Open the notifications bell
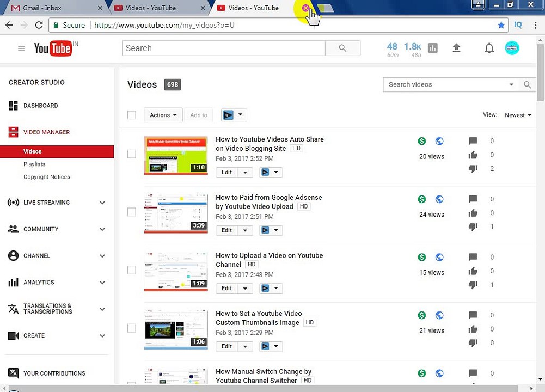Image resolution: width=545 pixels, height=392 pixels. click(x=489, y=48)
